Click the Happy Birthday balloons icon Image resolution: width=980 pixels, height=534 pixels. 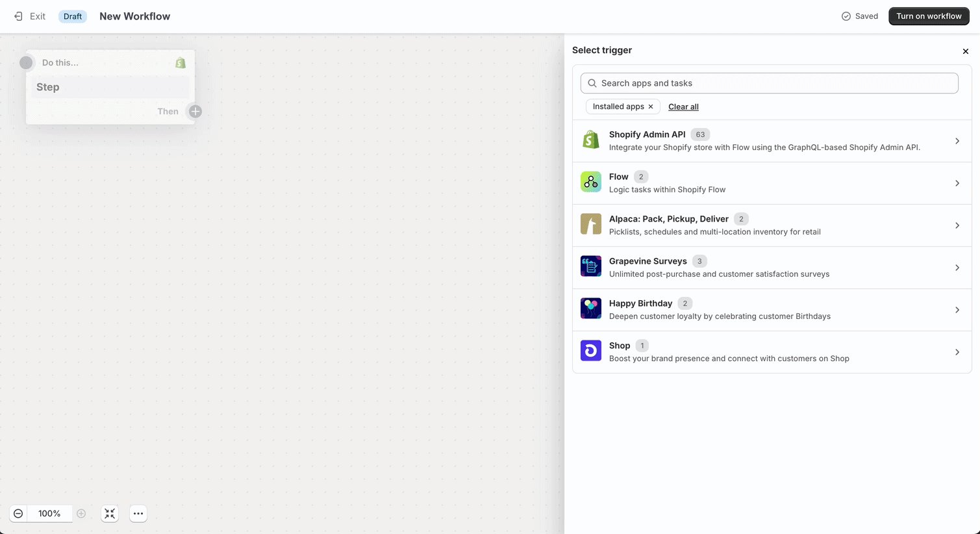591,309
